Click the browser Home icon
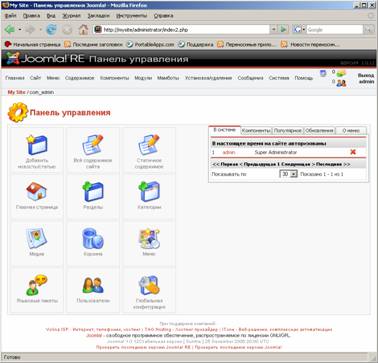Image resolution: width=378 pixels, height=363 pixels. tap(83, 30)
